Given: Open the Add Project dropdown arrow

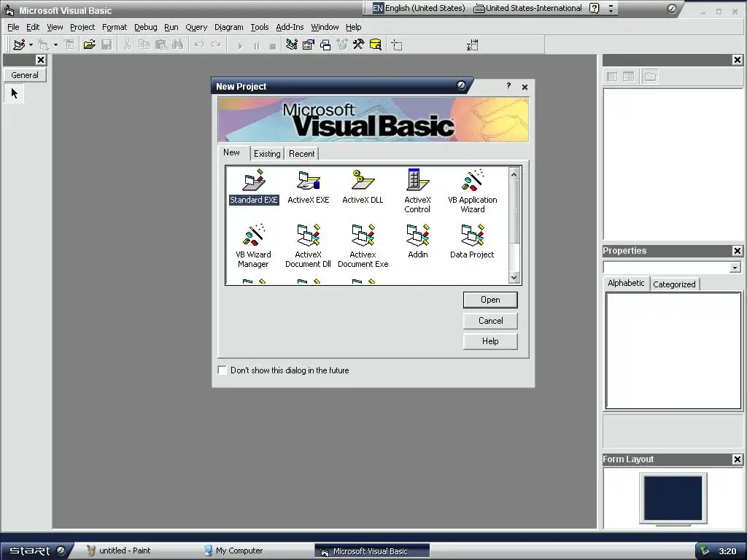Looking at the screenshot, I should click(x=31, y=44).
